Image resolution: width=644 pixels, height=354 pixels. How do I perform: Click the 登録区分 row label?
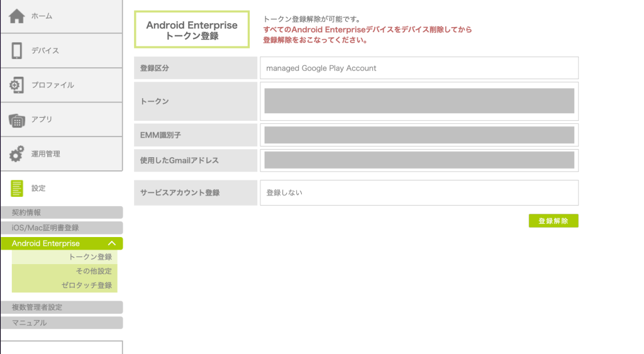tap(196, 68)
